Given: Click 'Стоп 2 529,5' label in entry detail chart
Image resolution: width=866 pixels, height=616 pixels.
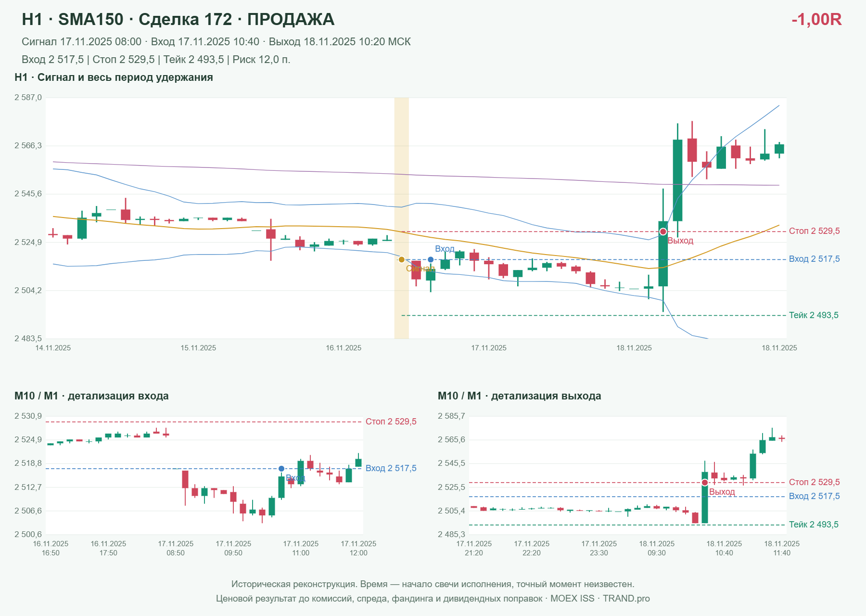Looking at the screenshot, I should click(x=391, y=422).
